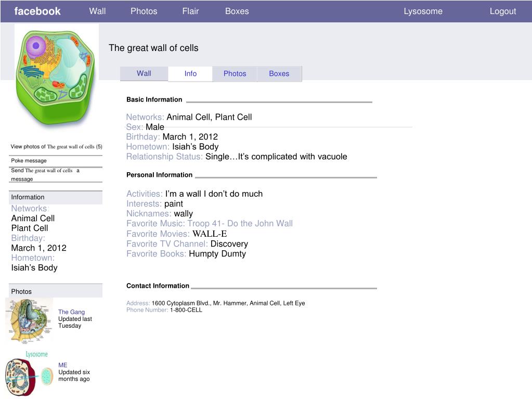Click The Gang album title link
Viewport: 532px width, 399px height.
71,312
